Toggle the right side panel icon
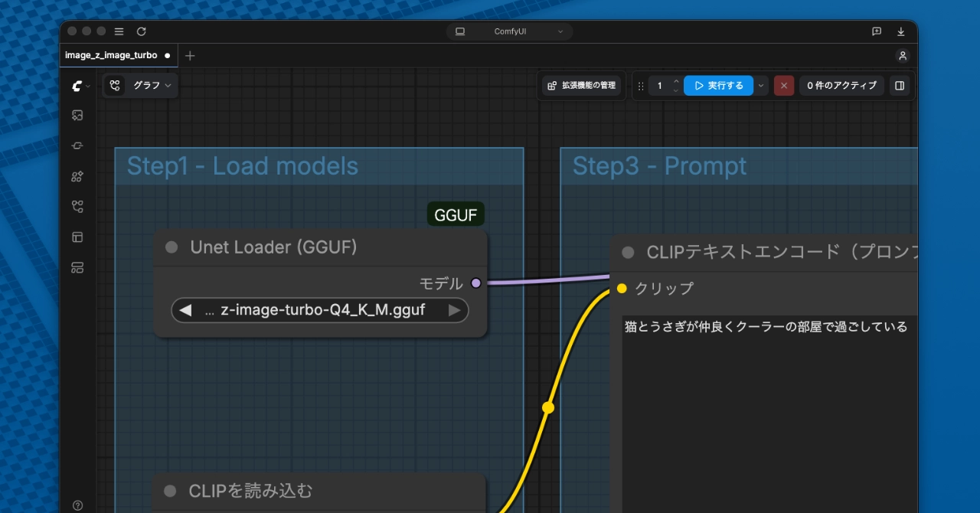Screen dimensions: 980x513 (x=900, y=86)
